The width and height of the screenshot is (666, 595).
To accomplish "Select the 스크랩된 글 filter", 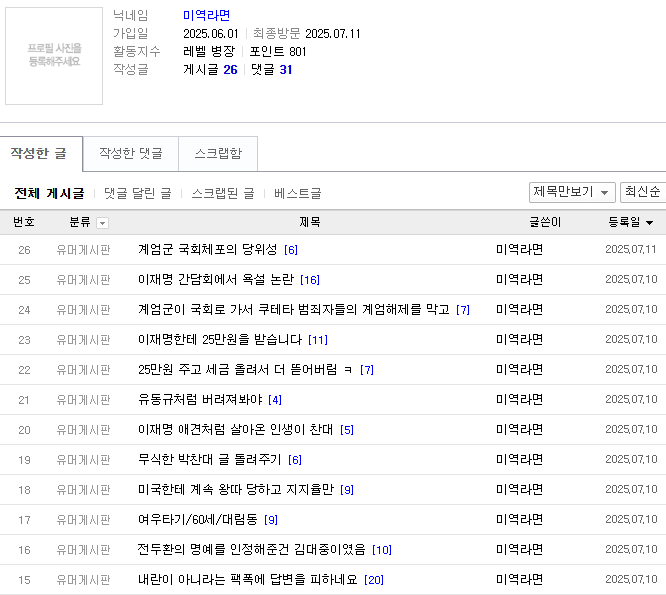I will [x=223, y=194].
